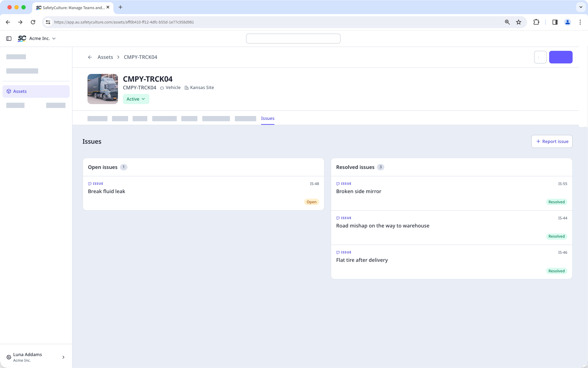The width and height of the screenshot is (588, 368).
Task: Click the Report issue button
Action: [552, 142]
